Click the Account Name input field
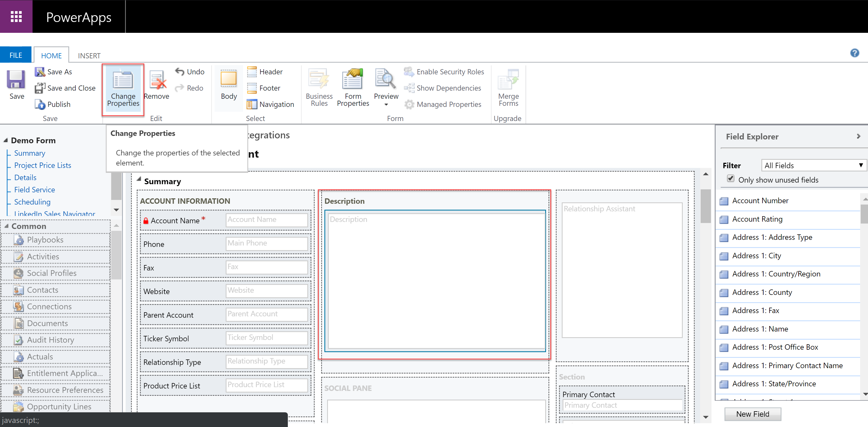Viewport: 868px width, 427px height. pos(266,220)
